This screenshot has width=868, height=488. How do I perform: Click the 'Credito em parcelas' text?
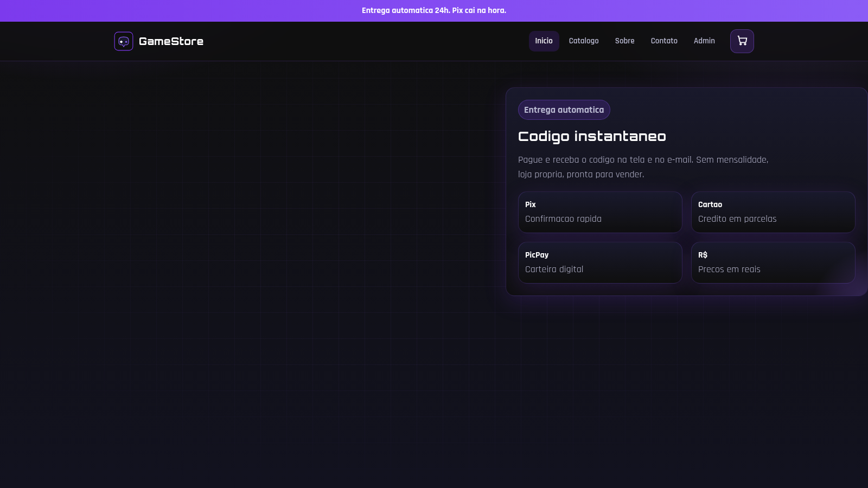point(737,219)
